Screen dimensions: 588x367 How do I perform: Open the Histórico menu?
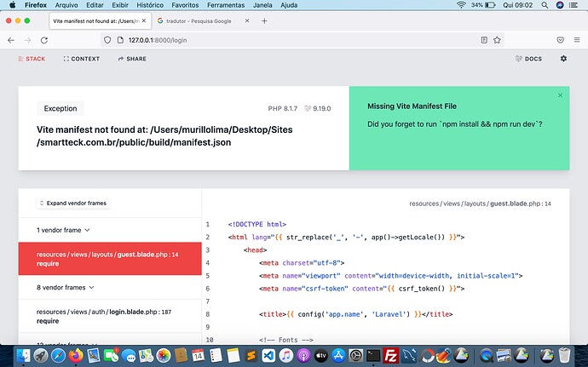click(x=150, y=5)
